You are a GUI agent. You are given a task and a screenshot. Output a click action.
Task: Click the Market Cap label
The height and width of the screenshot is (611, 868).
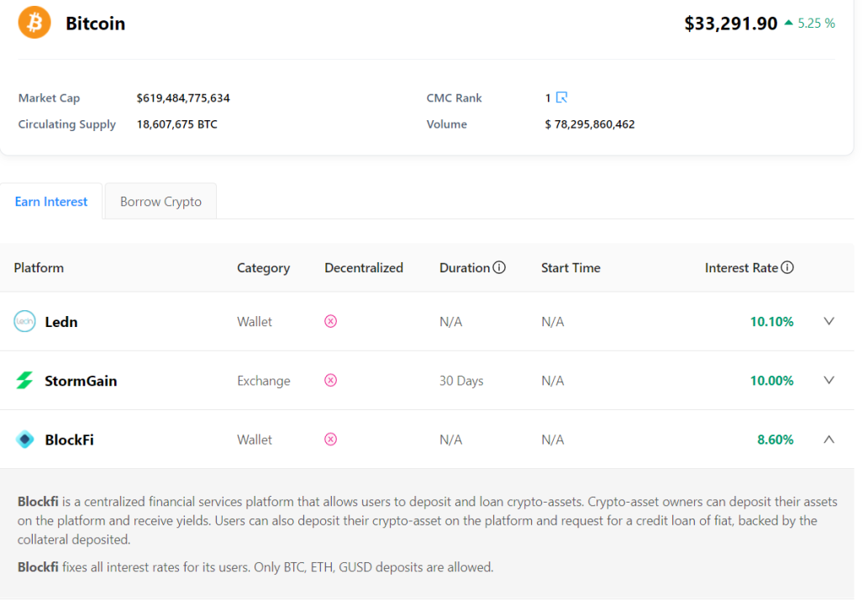[49, 98]
